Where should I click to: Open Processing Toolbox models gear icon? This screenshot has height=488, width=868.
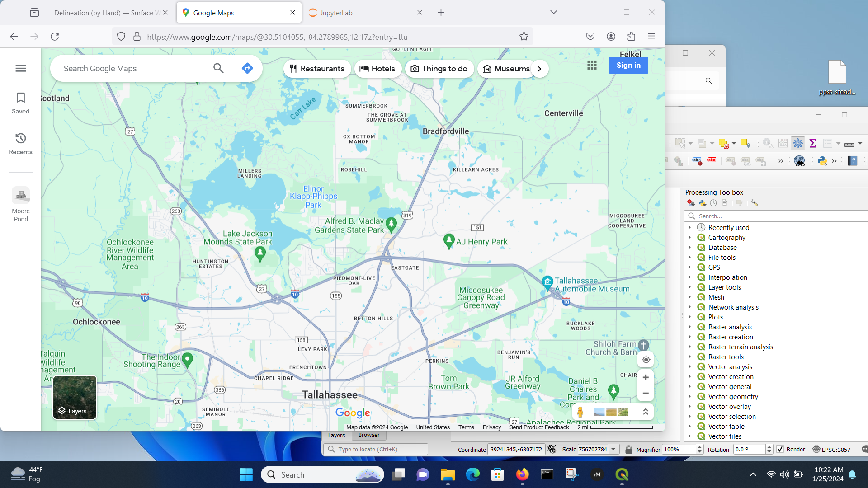coord(691,203)
